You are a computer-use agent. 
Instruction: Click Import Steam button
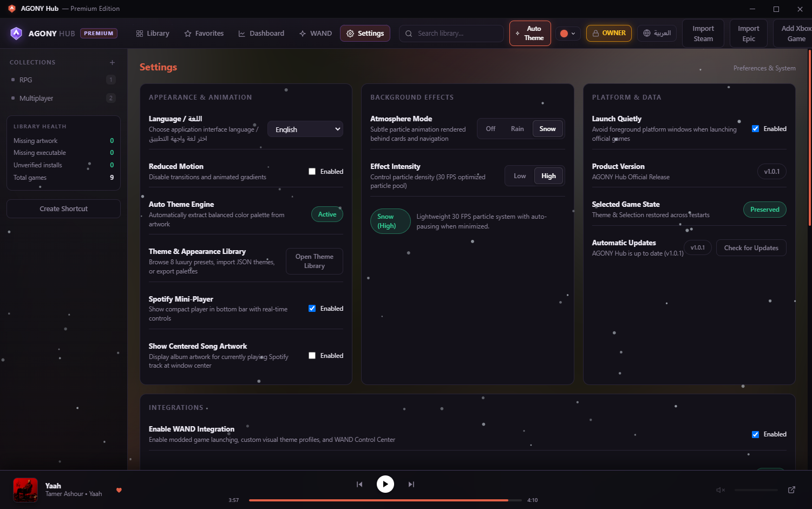click(x=703, y=34)
